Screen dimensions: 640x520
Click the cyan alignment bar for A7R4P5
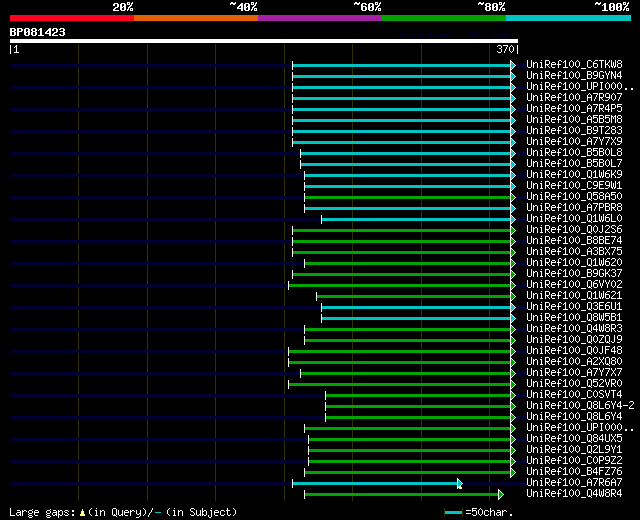tap(402, 109)
